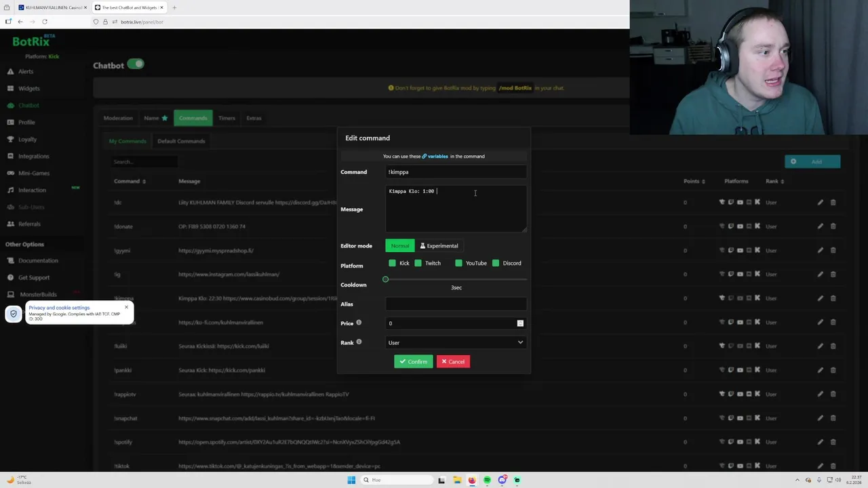This screenshot has height=488, width=868.
Task: Click the Add command button
Action: pyautogui.click(x=812, y=161)
